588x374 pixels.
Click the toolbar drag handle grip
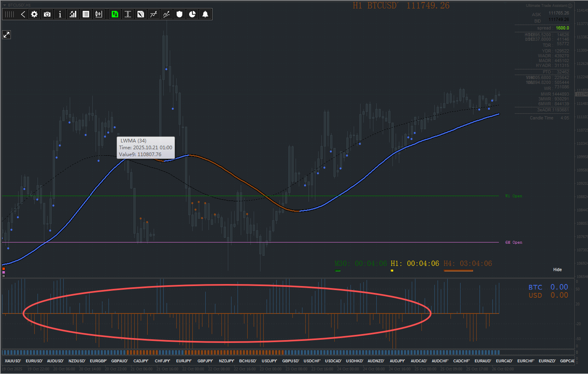tap(10, 14)
